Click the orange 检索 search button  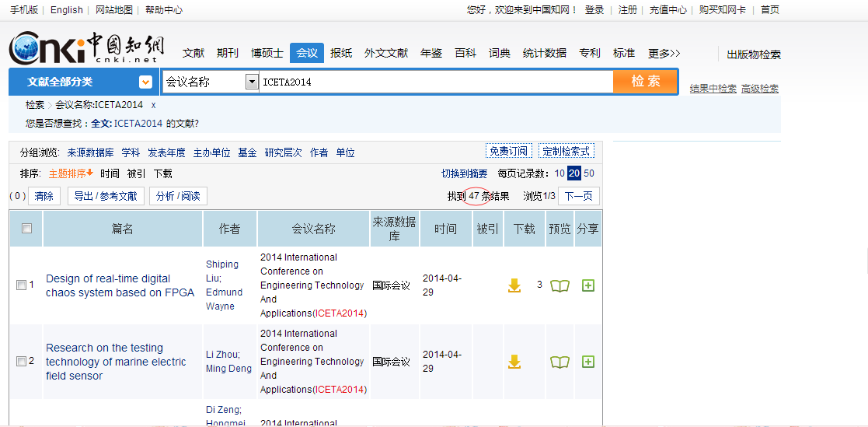click(x=646, y=82)
